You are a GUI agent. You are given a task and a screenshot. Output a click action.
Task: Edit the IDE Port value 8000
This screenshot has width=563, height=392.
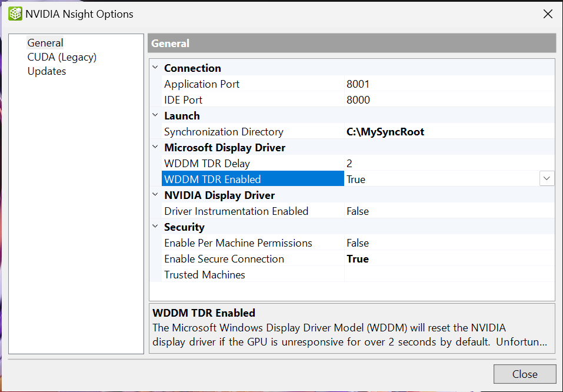pyautogui.click(x=449, y=99)
